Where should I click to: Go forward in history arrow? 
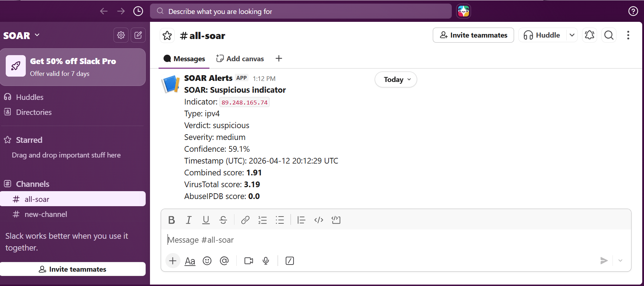(121, 11)
